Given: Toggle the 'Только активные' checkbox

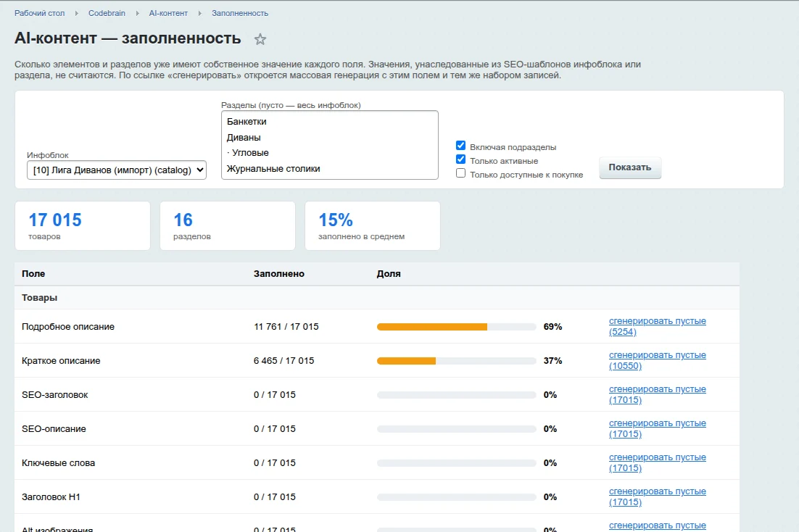Looking at the screenshot, I should 460,159.
